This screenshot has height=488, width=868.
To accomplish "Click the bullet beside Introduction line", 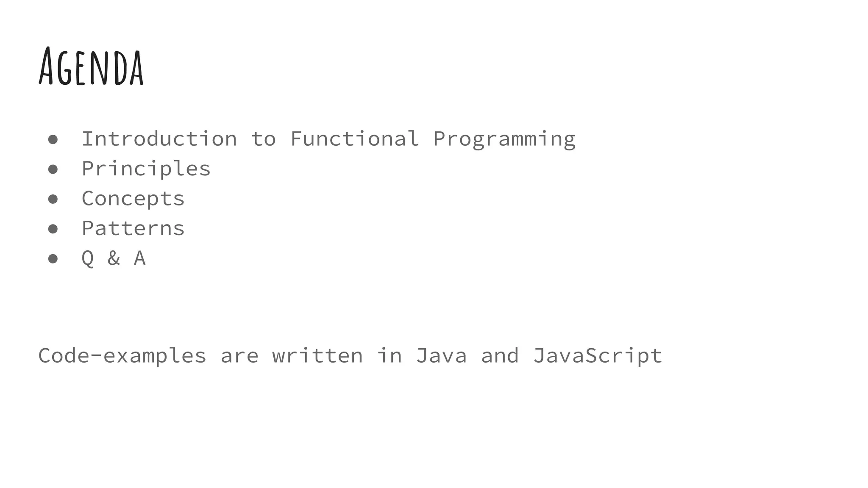I will [x=53, y=140].
